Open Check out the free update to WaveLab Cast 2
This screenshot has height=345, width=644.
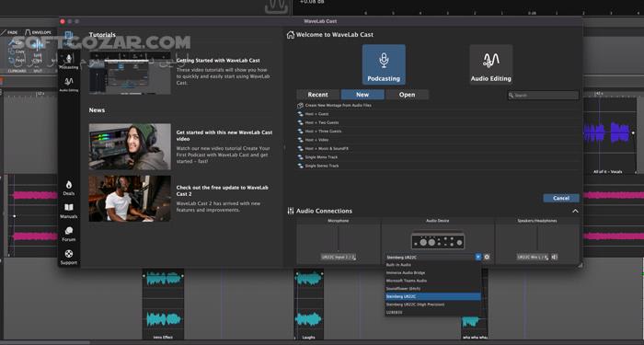click(223, 190)
